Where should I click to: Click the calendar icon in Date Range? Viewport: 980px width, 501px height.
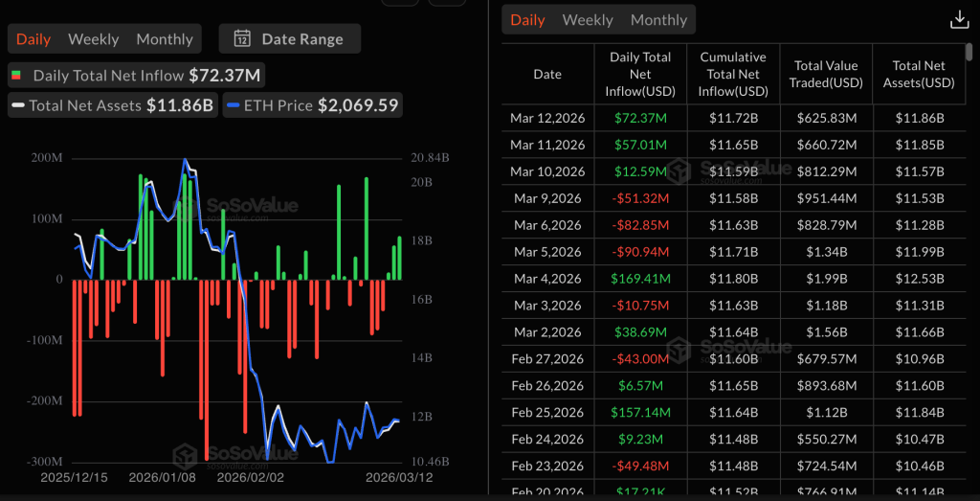tap(242, 39)
